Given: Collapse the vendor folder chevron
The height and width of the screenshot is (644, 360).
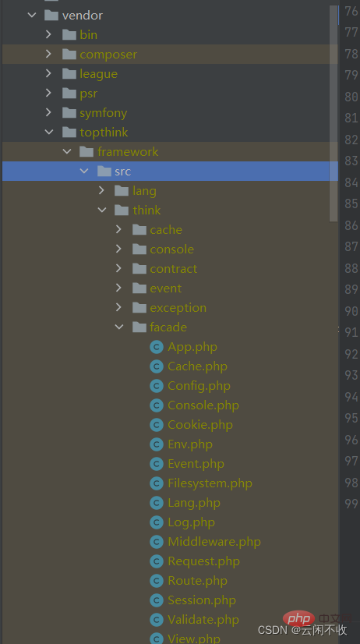Looking at the screenshot, I should click(x=32, y=15).
